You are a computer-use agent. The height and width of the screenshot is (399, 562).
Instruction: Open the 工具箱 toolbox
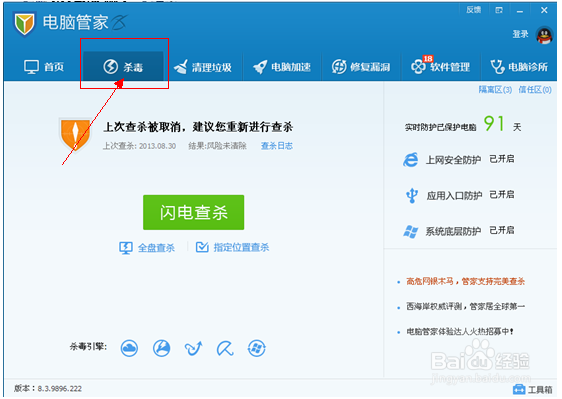tap(533, 389)
